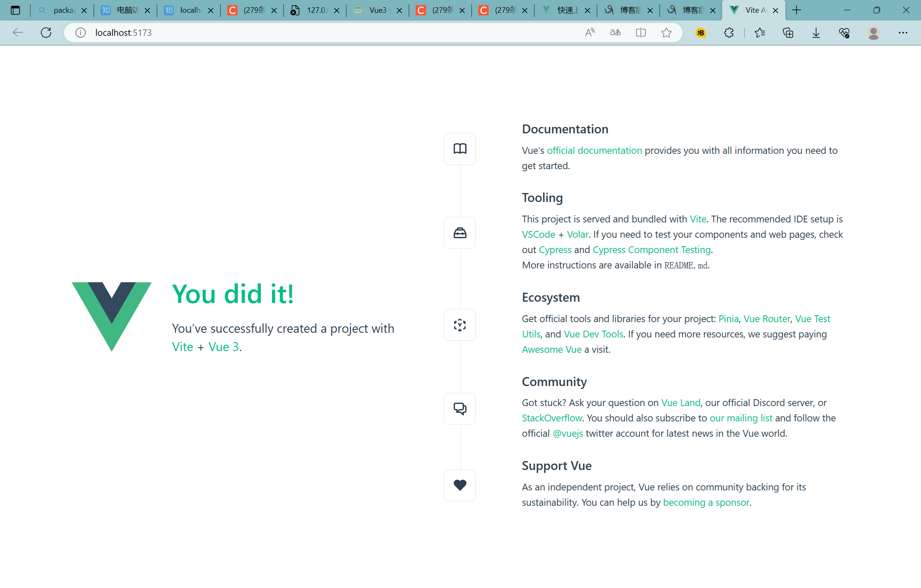The image size is (921, 588).
Task: Click the Documentation book icon
Action: click(x=460, y=149)
